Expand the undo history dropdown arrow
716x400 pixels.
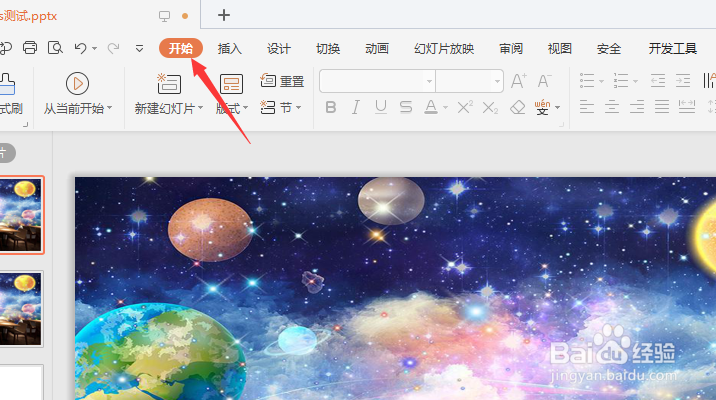pyautogui.click(x=94, y=48)
